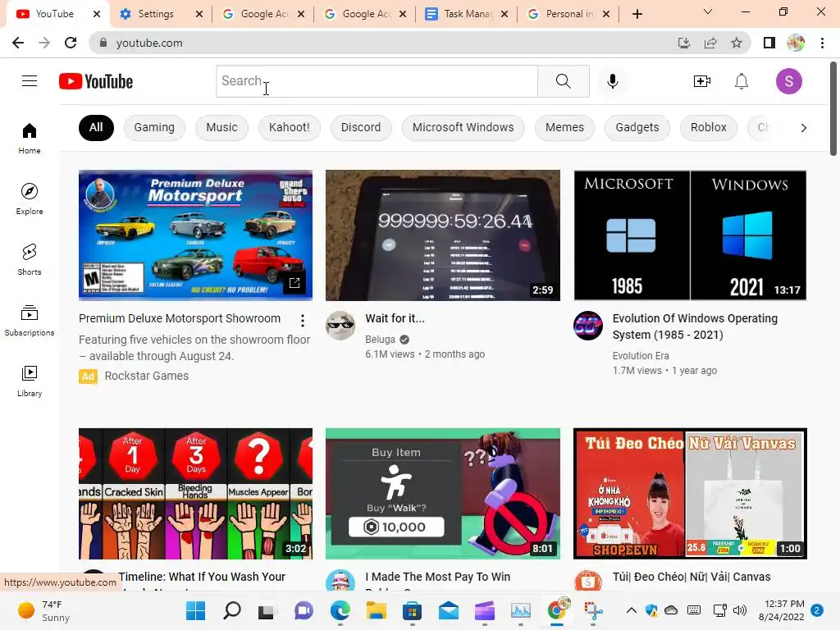Click the install app icon in address bar

pyautogui.click(x=683, y=43)
